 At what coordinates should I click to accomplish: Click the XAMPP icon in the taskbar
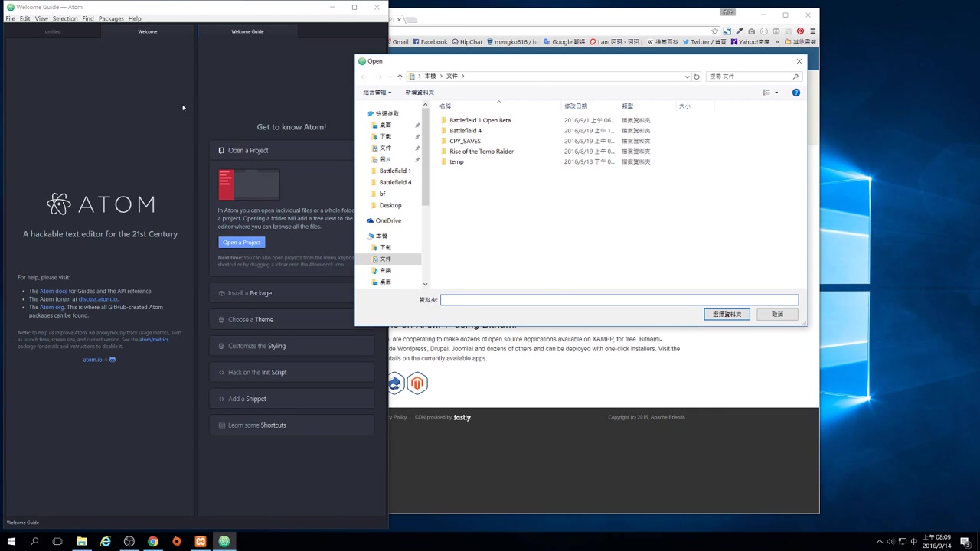click(x=200, y=542)
